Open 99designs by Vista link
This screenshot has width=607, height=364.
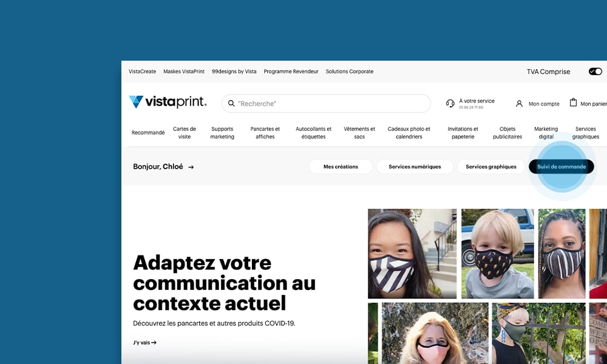coord(234,72)
